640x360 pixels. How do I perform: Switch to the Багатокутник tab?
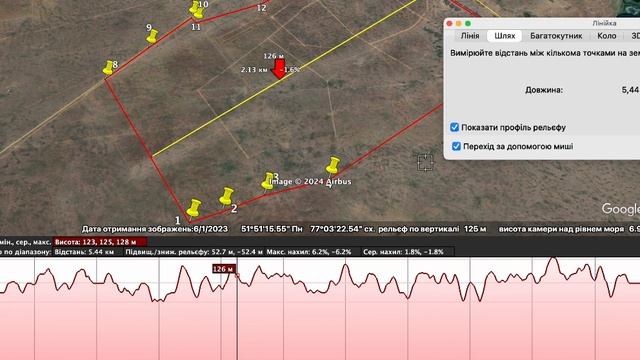556,36
